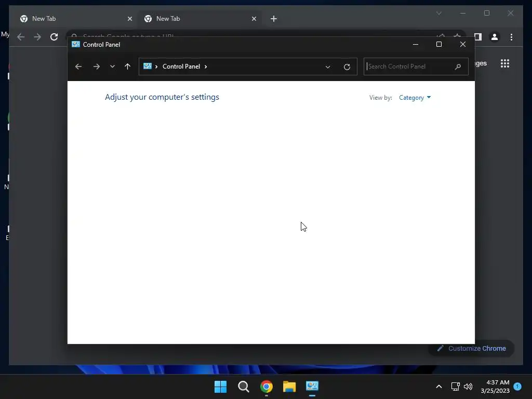This screenshot has width=532, height=399.
Task: Open taskbar Search
Action: pos(244,387)
